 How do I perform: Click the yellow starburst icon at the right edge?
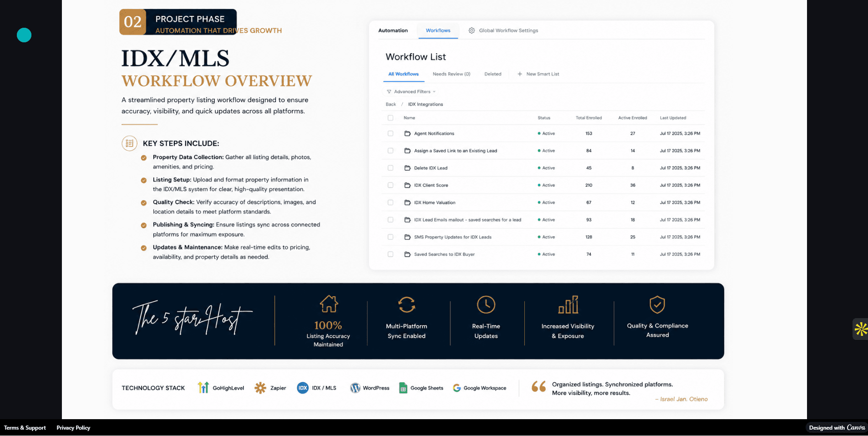[861, 329]
